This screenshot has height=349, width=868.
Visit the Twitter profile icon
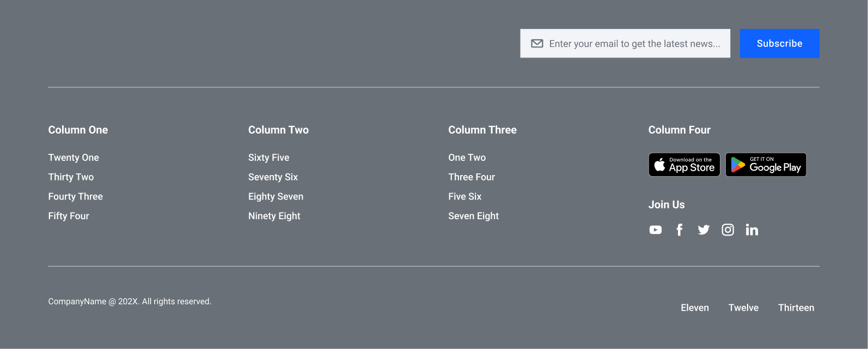point(704,230)
